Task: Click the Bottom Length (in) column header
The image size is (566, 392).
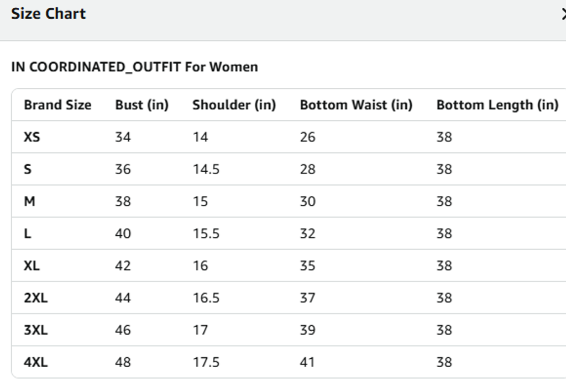Action: point(497,105)
